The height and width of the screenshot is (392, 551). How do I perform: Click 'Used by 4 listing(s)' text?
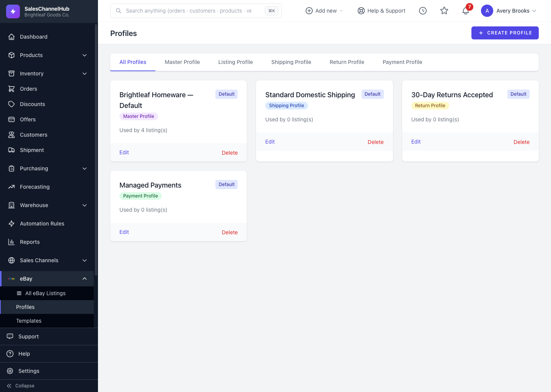coord(143,130)
